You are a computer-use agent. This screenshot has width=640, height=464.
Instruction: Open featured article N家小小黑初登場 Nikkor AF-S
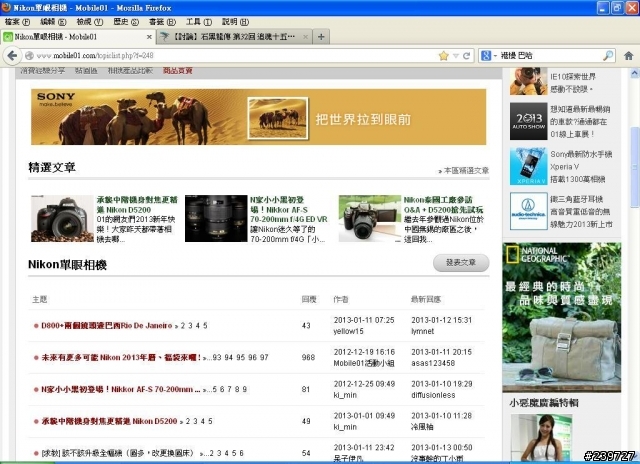pos(289,209)
